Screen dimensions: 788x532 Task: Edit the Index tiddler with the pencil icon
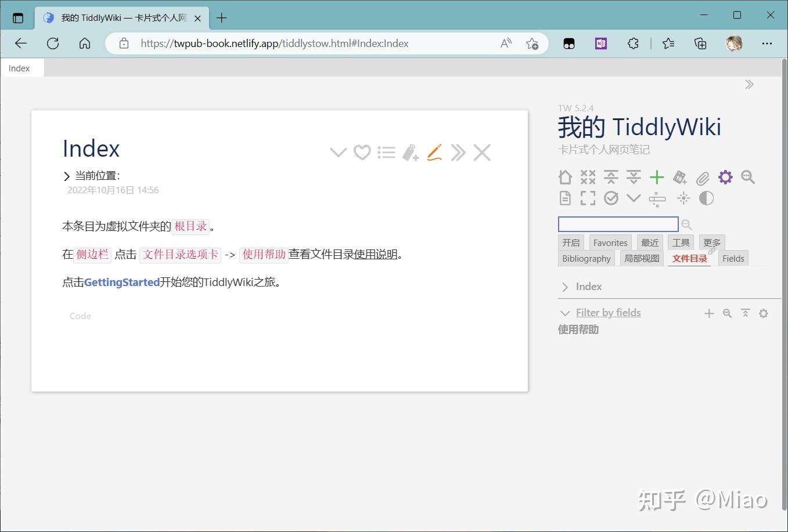coord(434,152)
